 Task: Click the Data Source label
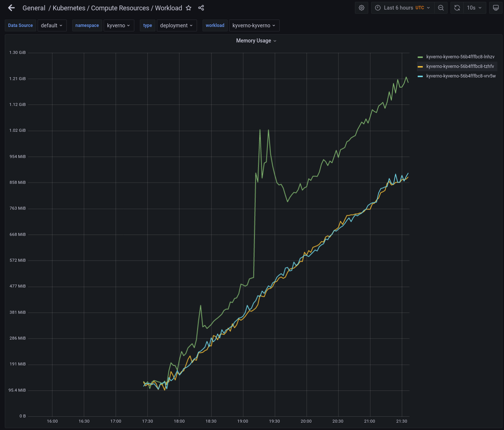click(x=20, y=25)
